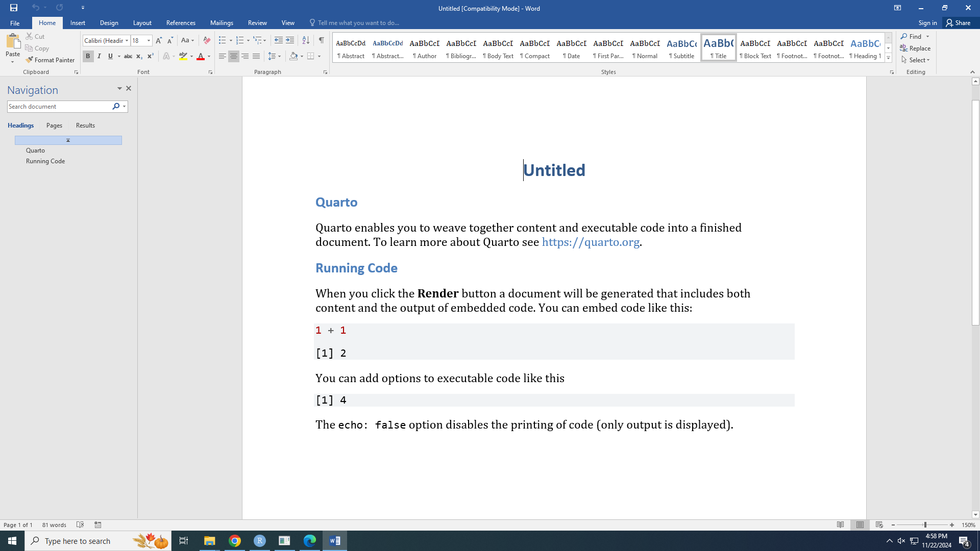The width and height of the screenshot is (980, 551).
Task: Open the References ribbon tab
Action: click(x=181, y=23)
